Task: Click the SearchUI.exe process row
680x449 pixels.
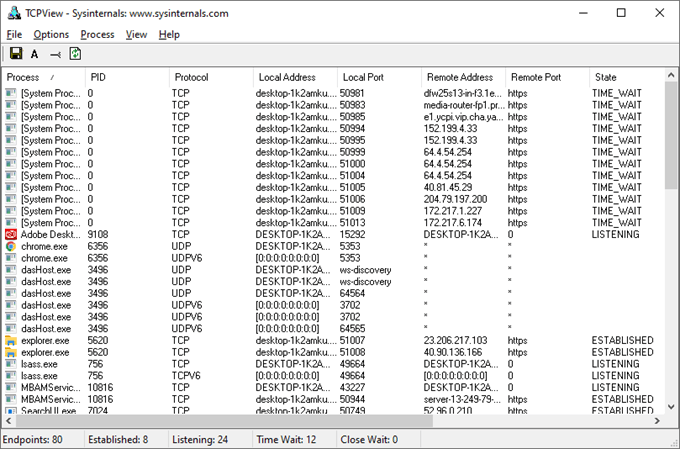Action: pyautogui.click(x=333, y=410)
